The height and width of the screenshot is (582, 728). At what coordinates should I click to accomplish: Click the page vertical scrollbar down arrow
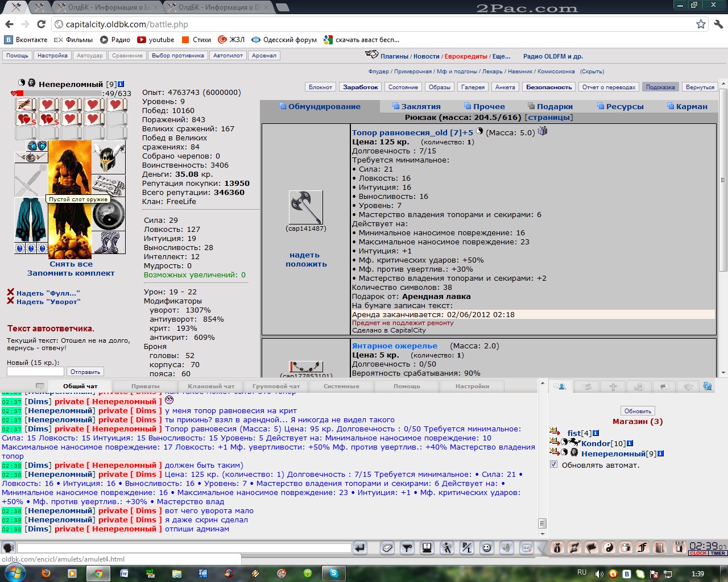(723, 373)
